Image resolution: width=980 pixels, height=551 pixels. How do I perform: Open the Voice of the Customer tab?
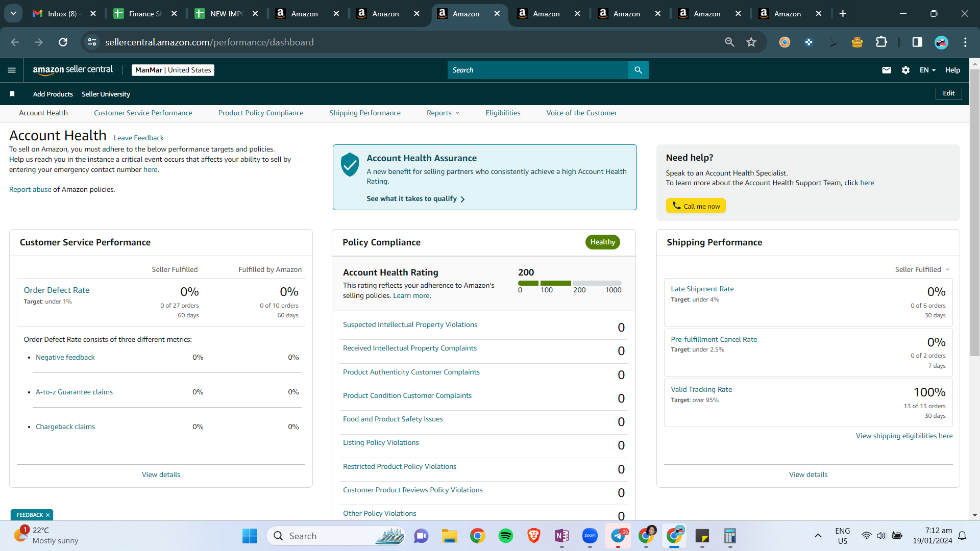[x=581, y=113]
